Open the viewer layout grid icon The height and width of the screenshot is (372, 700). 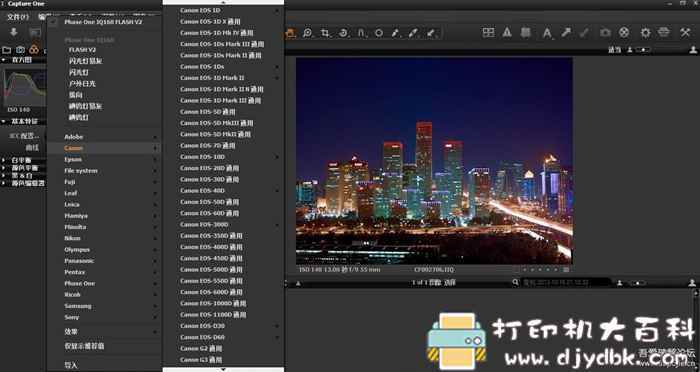(x=488, y=33)
